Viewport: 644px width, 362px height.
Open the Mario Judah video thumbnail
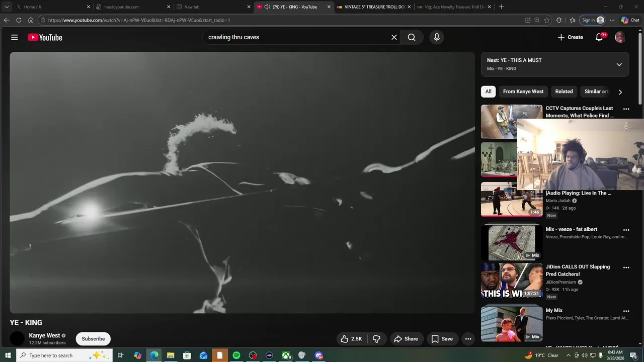(x=512, y=199)
